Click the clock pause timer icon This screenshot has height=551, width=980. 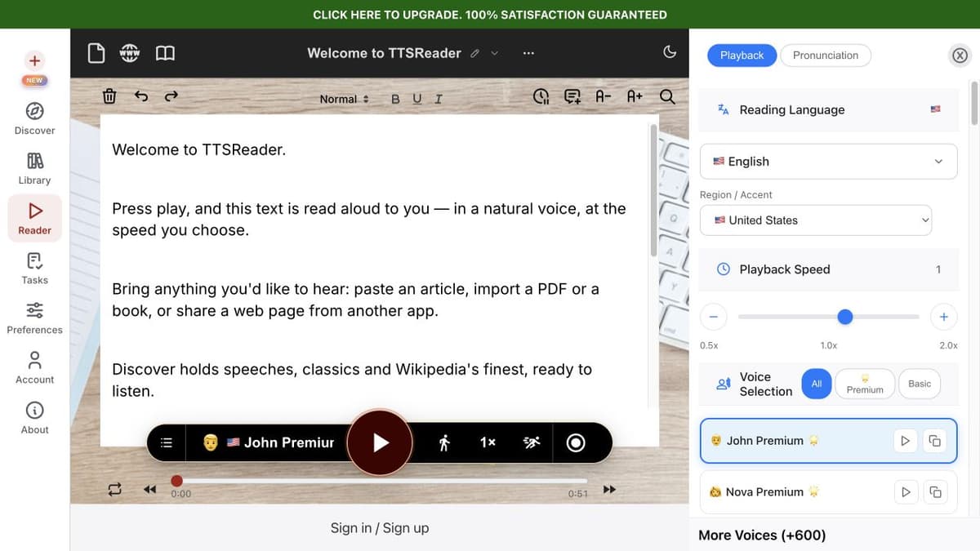click(x=541, y=96)
